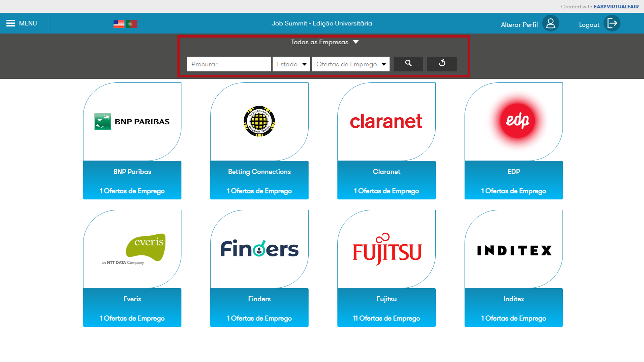Click the Alterar Perfil user icon

pyautogui.click(x=550, y=23)
